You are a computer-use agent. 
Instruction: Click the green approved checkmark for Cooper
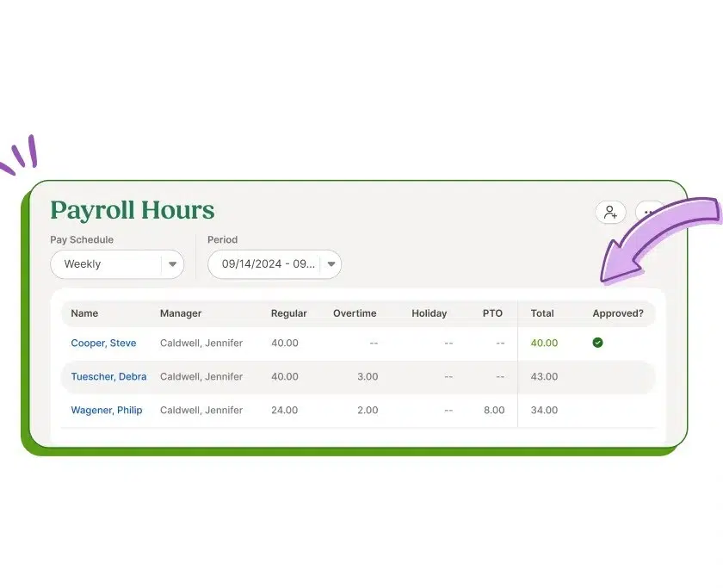[597, 343]
